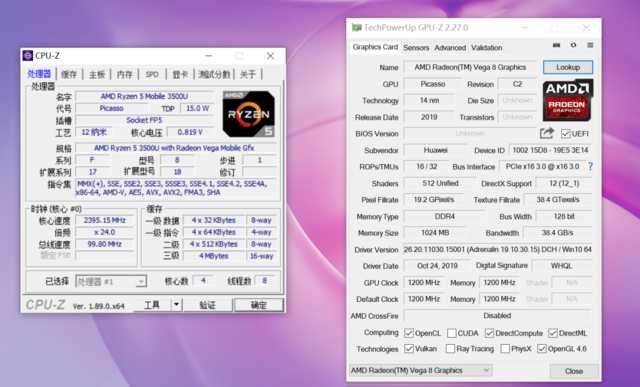Click the TDP 15.0 W value
The width and height of the screenshot is (640, 387).
click(x=198, y=108)
